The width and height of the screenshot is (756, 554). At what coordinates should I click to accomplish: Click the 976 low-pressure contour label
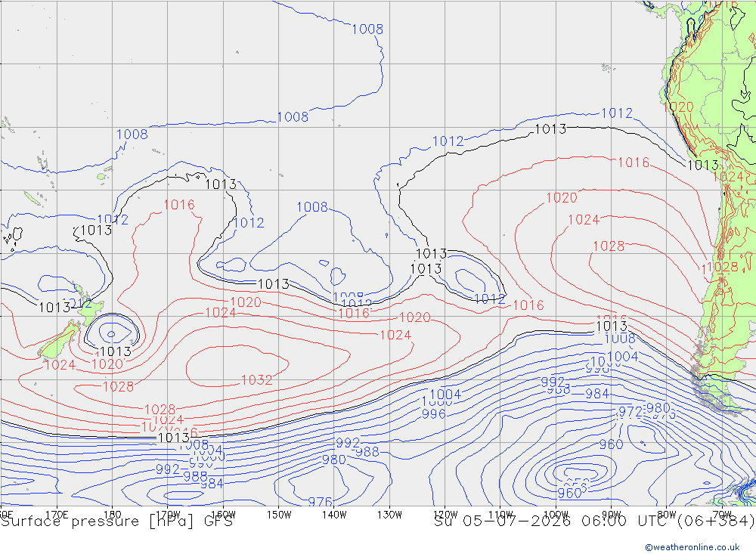click(x=320, y=501)
